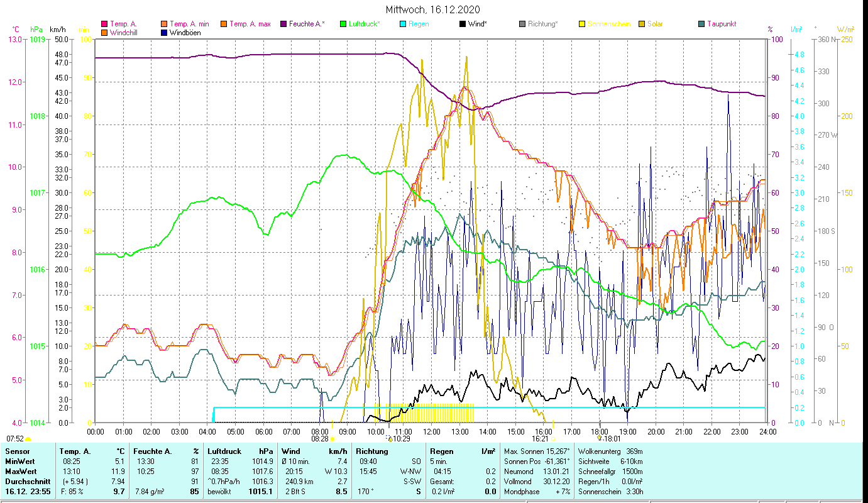
Task: Click the pressure maximum 1017.6
Action: pyautogui.click(x=263, y=472)
